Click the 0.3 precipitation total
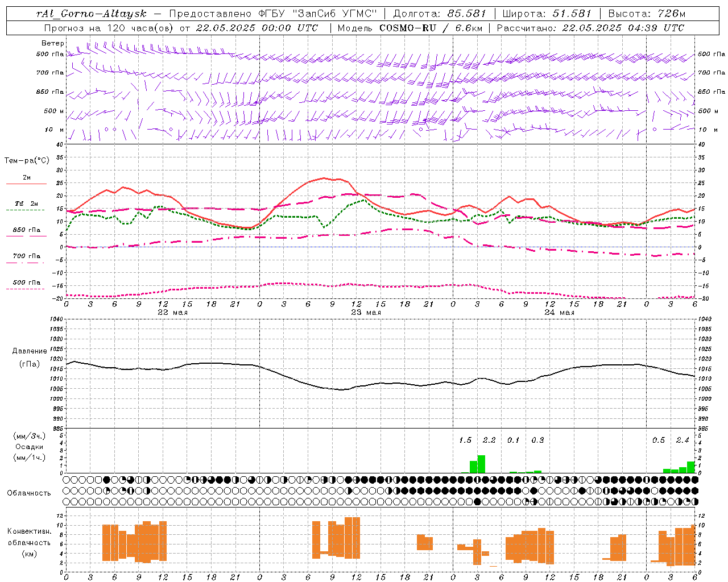 537,440
